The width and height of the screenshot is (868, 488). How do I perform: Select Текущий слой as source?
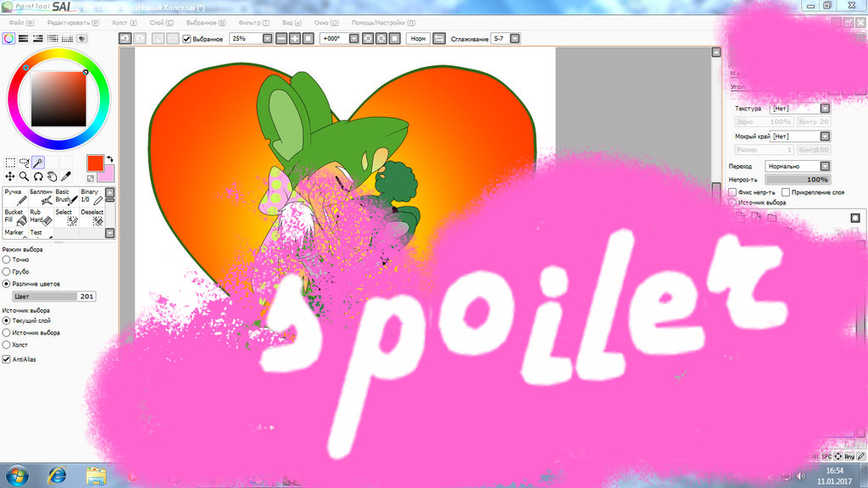click(x=7, y=320)
